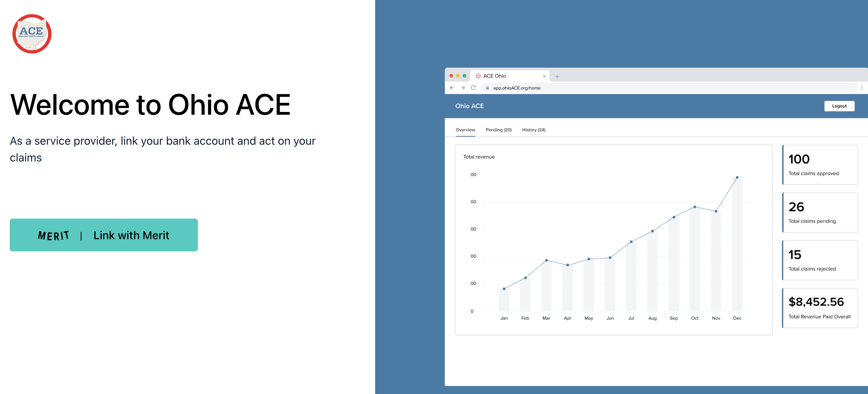Click the Link with Merit button
Viewport: 868px width, 394px height.
pyautogui.click(x=104, y=235)
